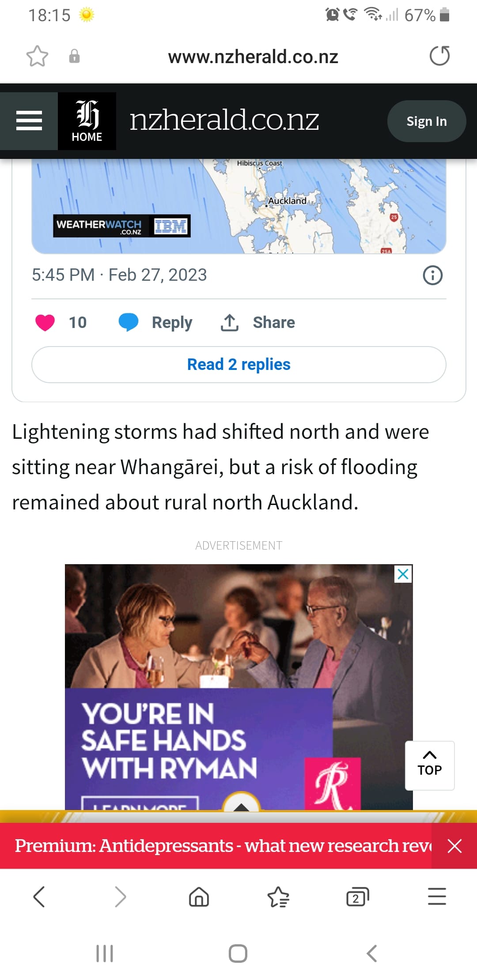
Task: Open the browser bookmarks list
Action: click(278, 897)
